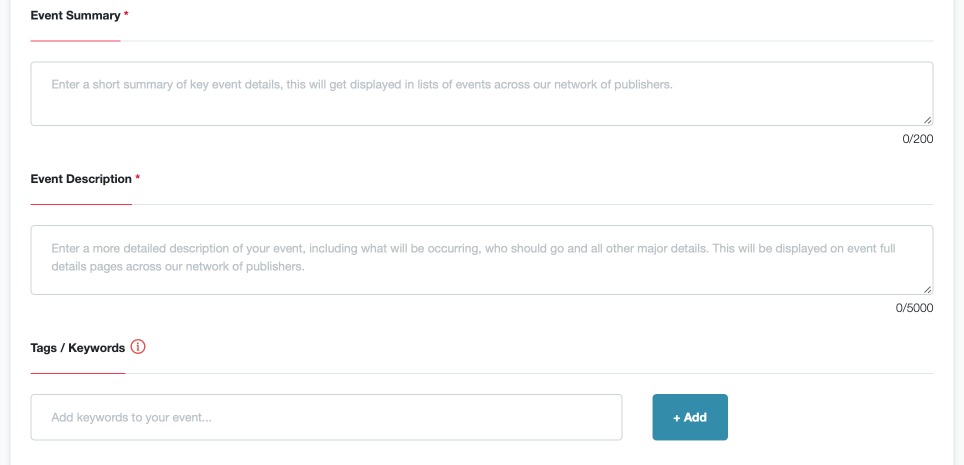Click the red underline below Event Summary

point(76,41)
